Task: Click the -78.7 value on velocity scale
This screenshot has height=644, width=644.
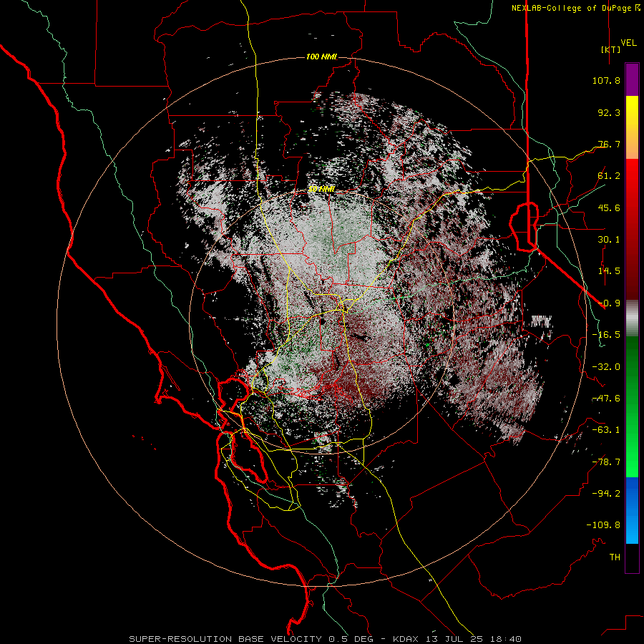Action: point(606,462)
